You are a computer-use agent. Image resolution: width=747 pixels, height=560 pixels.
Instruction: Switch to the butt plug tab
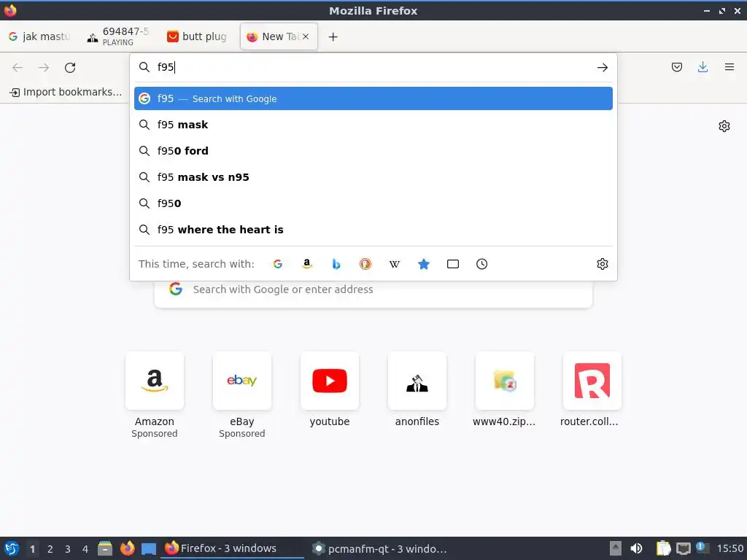[x=197, y=36]
